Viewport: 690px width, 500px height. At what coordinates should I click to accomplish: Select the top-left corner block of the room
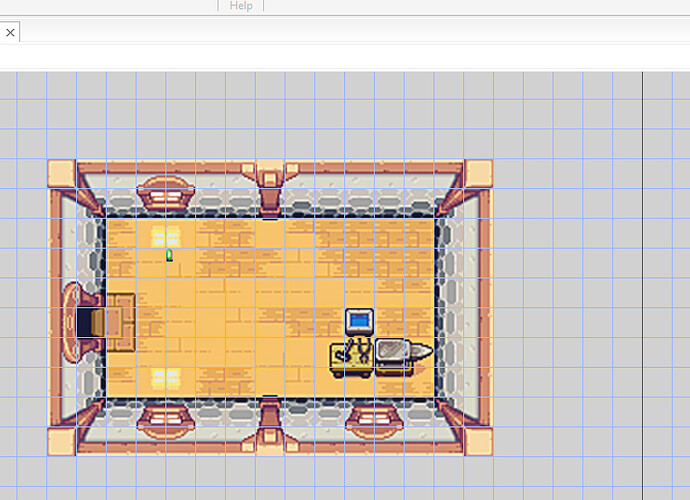click(x=62, y=175)
